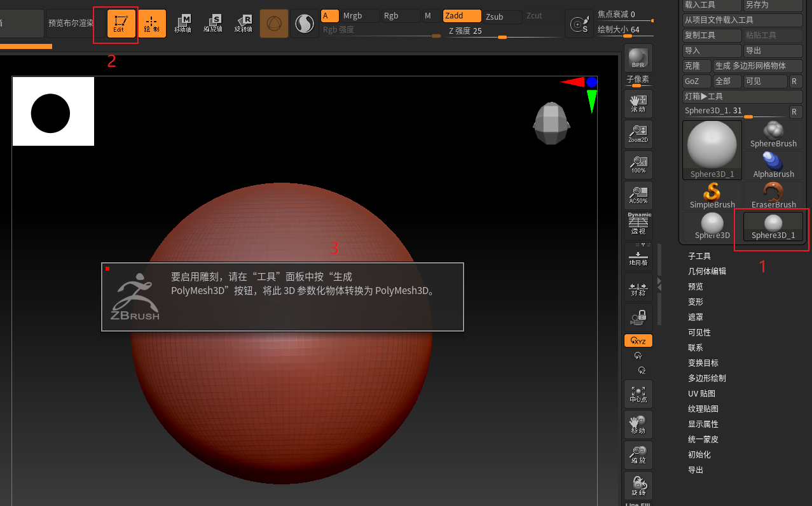
Task: Click the BPR render icon
Action: [x=638, y=59]
